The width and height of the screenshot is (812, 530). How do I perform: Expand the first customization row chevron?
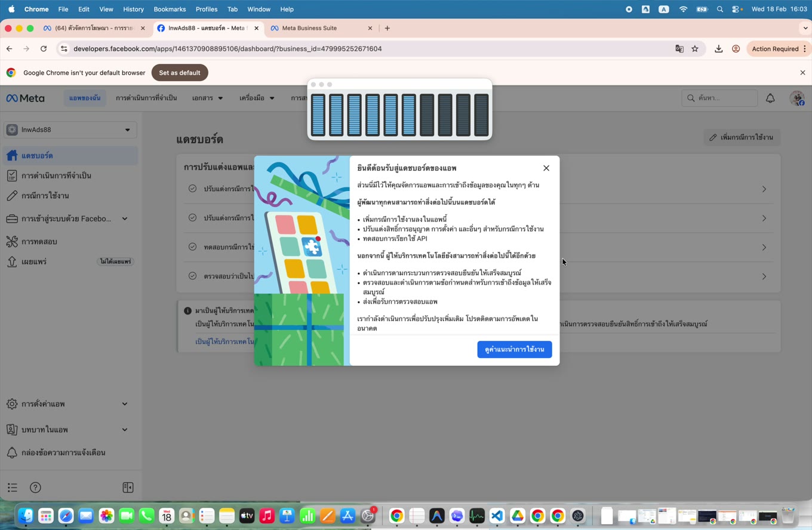(x=764, y=189)
